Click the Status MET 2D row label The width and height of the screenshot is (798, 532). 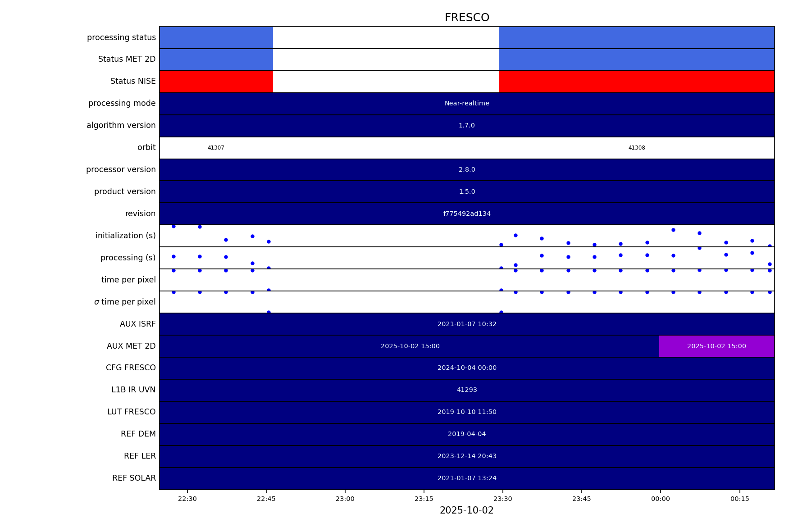127,59
